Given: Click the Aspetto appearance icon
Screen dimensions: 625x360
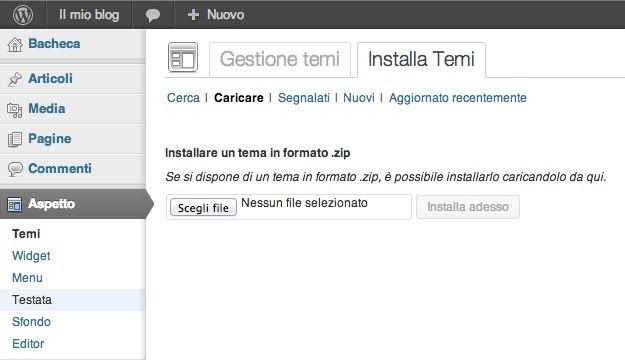Looking at the screenshot, I should [x=14, y=205].
